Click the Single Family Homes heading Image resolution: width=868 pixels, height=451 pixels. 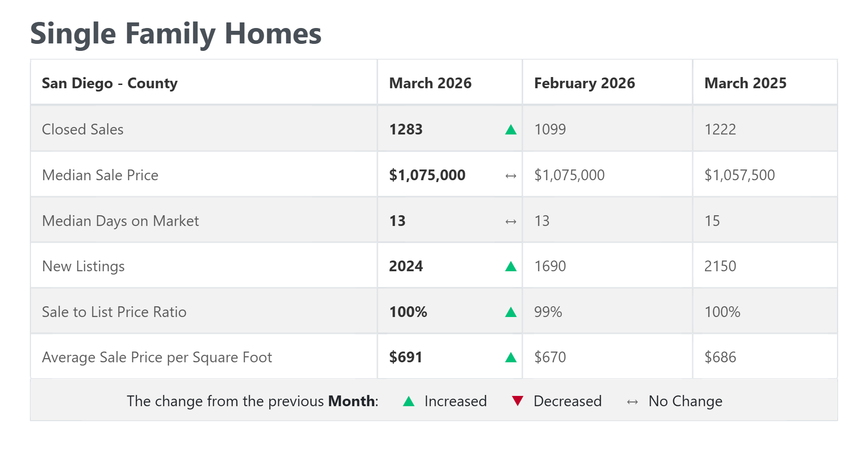click(176, 34)
